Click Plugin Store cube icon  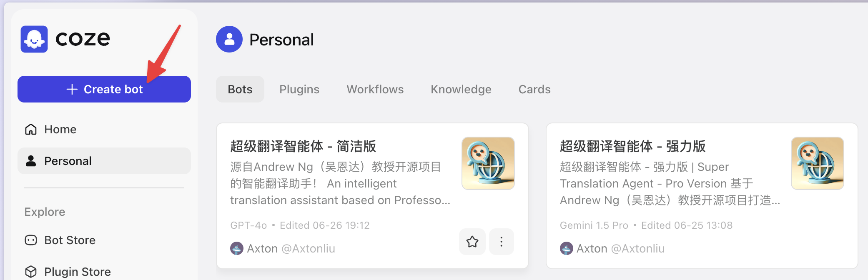31,272
